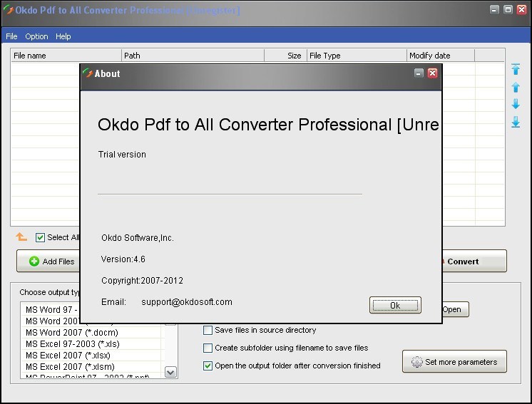Sort by Size column header
532x404 pixels.
pyautogui.click(x=285, y=56)
